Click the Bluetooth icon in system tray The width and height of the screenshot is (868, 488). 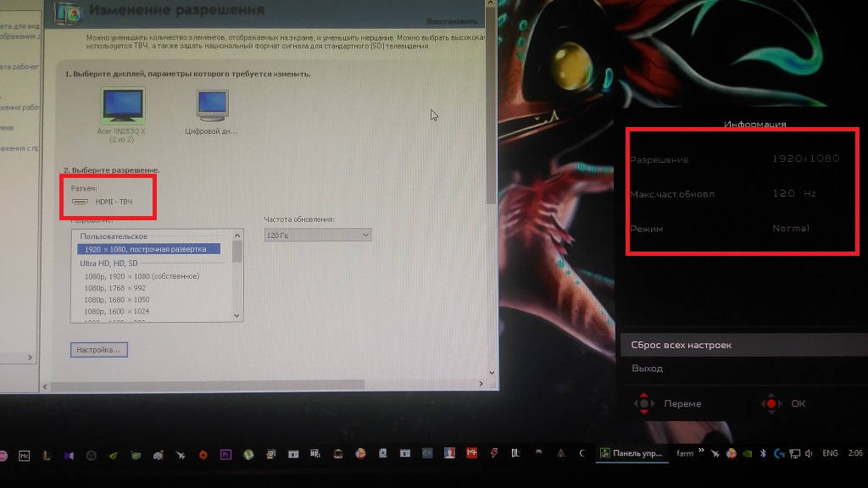(x=762, y=453)
